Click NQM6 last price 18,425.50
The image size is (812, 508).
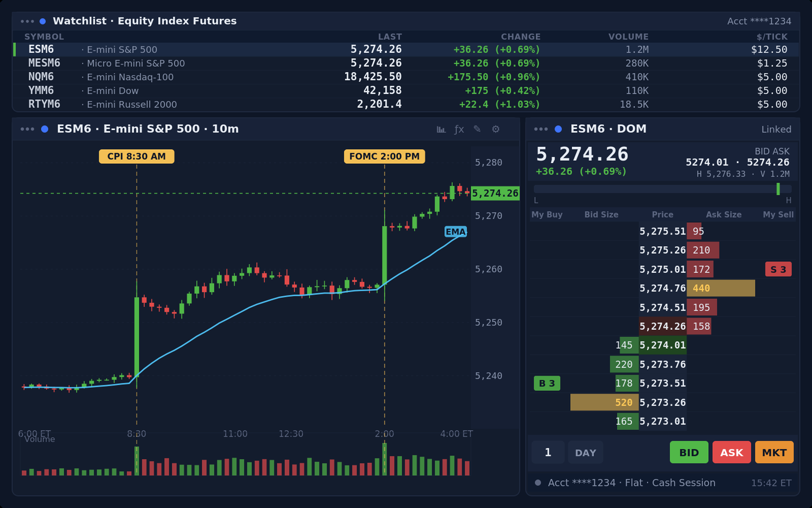pos(373,77)
